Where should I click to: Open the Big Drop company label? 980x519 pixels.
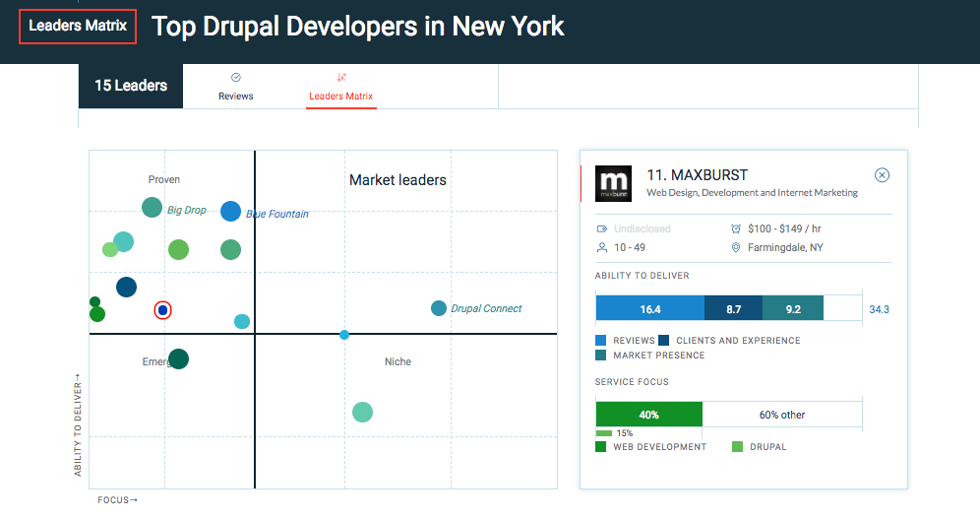coord(186,210)
